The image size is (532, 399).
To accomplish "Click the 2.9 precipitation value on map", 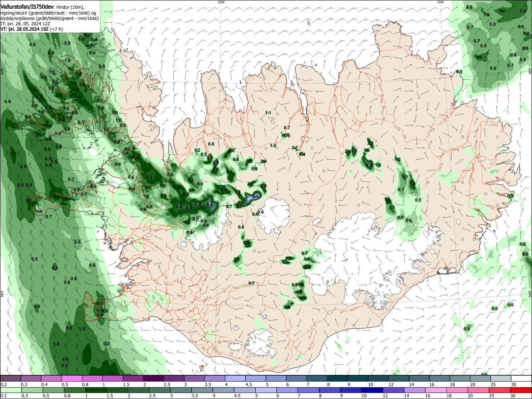I will click(198, 204).
